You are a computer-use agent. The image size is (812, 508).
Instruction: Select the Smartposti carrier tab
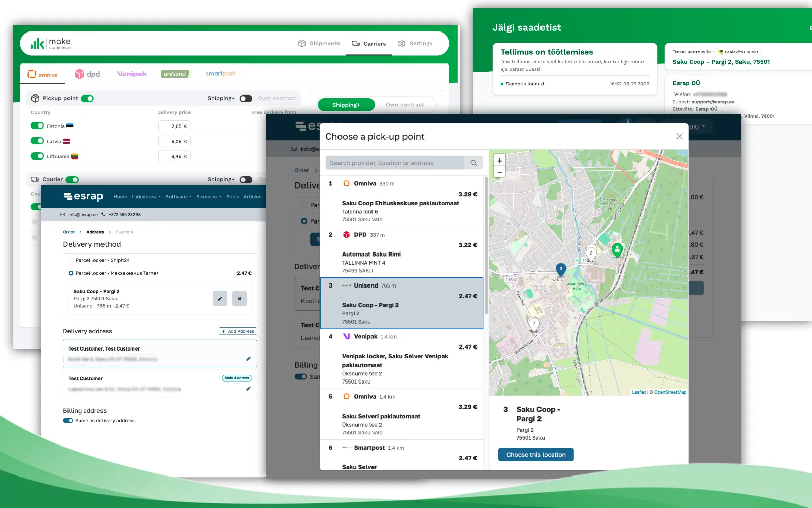click(221, 74)
